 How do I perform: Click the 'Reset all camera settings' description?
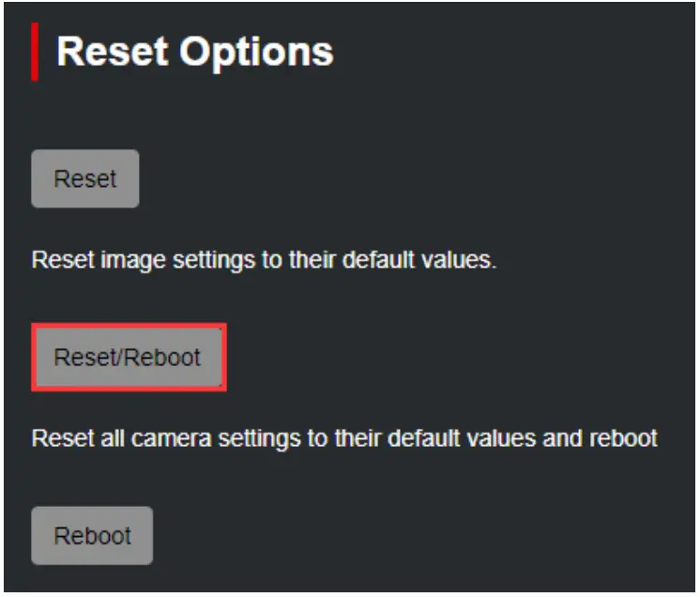343,438
